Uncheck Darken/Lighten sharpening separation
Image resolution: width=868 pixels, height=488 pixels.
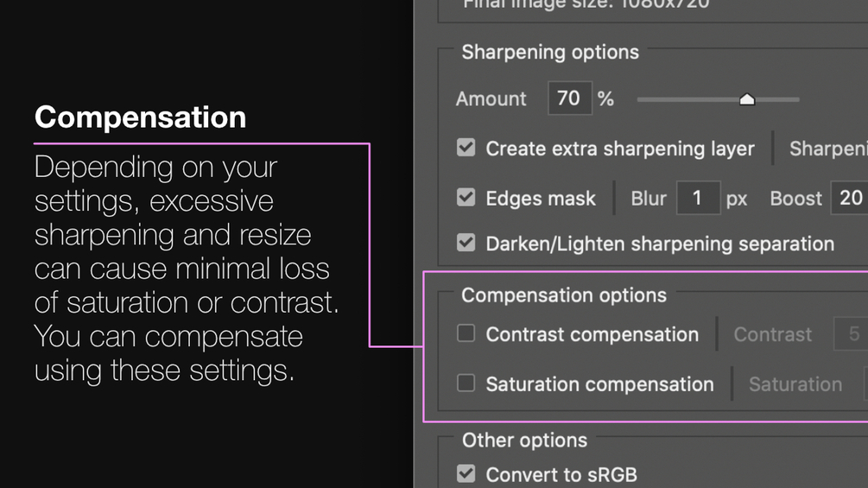466,243
